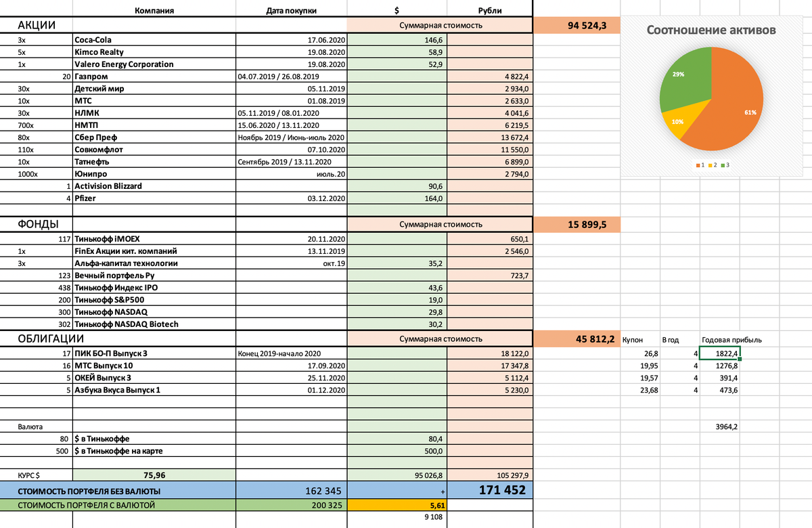Click the 95 026,8 dollar column sum

point(397,475)
